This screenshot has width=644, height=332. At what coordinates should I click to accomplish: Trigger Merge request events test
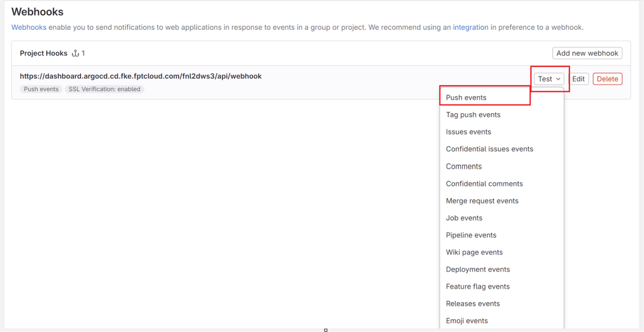[482, 201]
